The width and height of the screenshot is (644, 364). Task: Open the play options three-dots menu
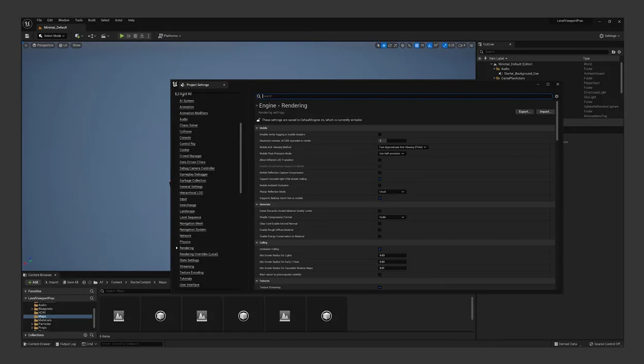(x=149, y=36)
